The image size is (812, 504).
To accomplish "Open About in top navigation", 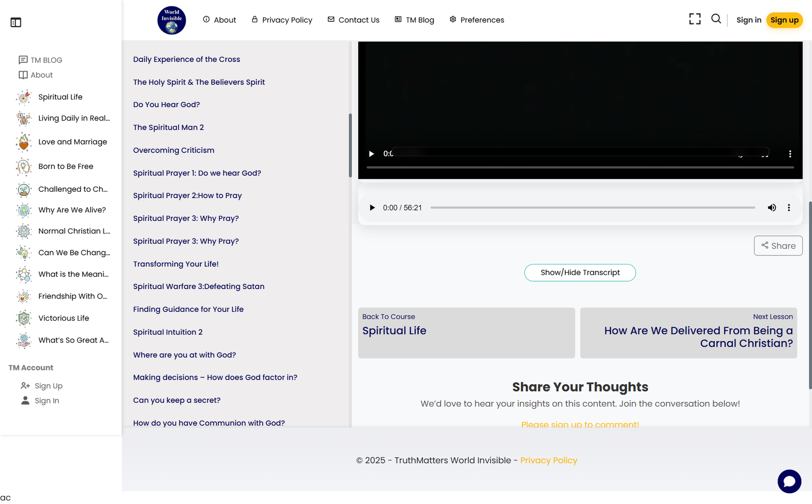I will [219, 20].
